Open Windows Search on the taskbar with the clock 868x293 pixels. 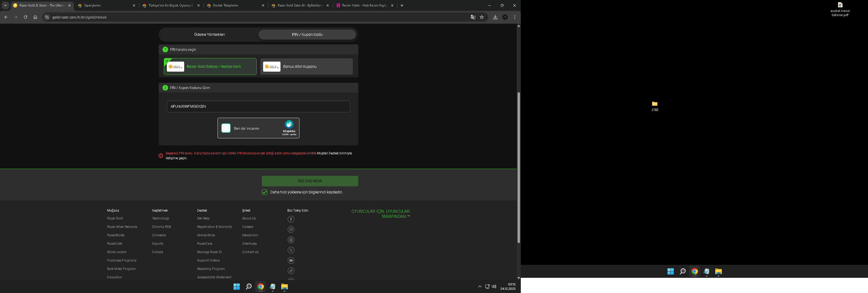[249, 286]
